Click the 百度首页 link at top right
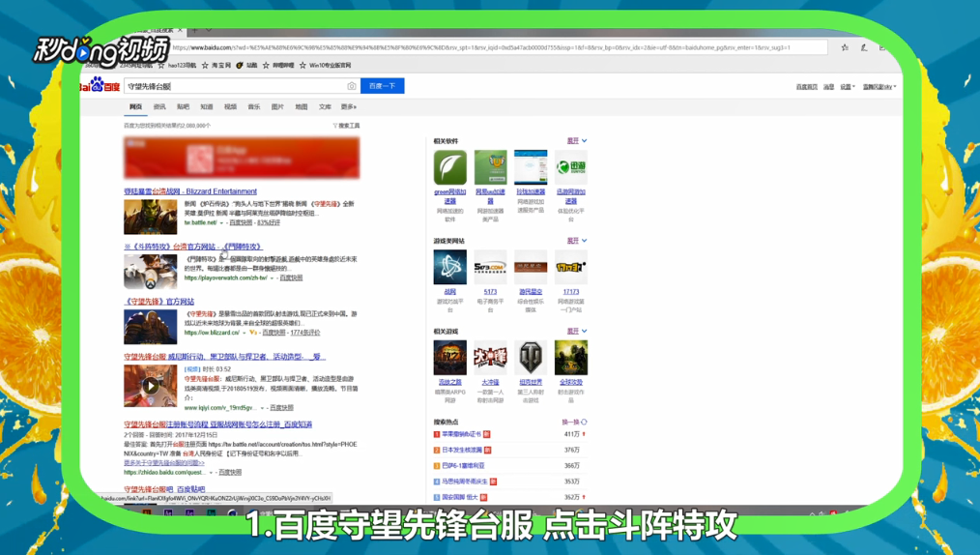 pyautogui.click(x=806, y=87)
